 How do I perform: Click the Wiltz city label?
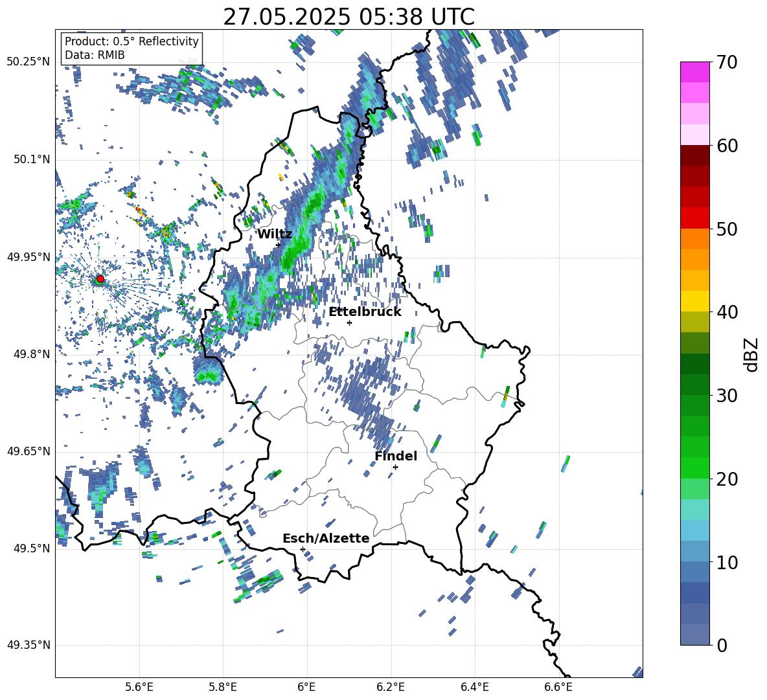tap(275, 234)
